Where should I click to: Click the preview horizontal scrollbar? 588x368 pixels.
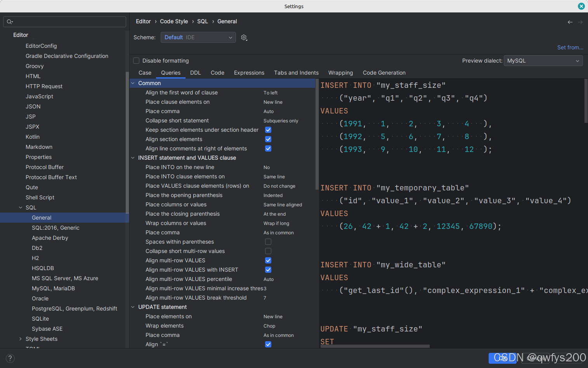point(375,346)
